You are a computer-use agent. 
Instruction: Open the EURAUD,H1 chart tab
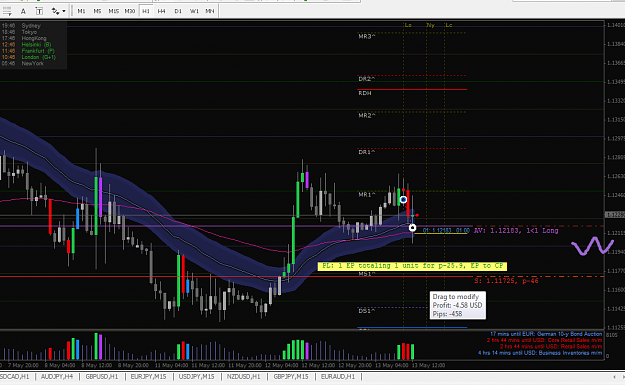point(338,377)
